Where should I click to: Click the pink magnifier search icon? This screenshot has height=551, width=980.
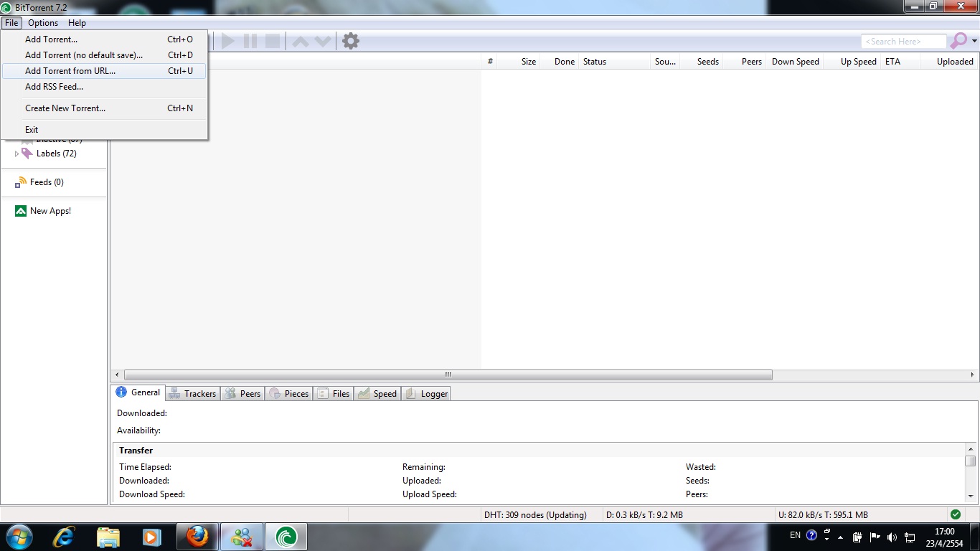click(x=958, y=41)
